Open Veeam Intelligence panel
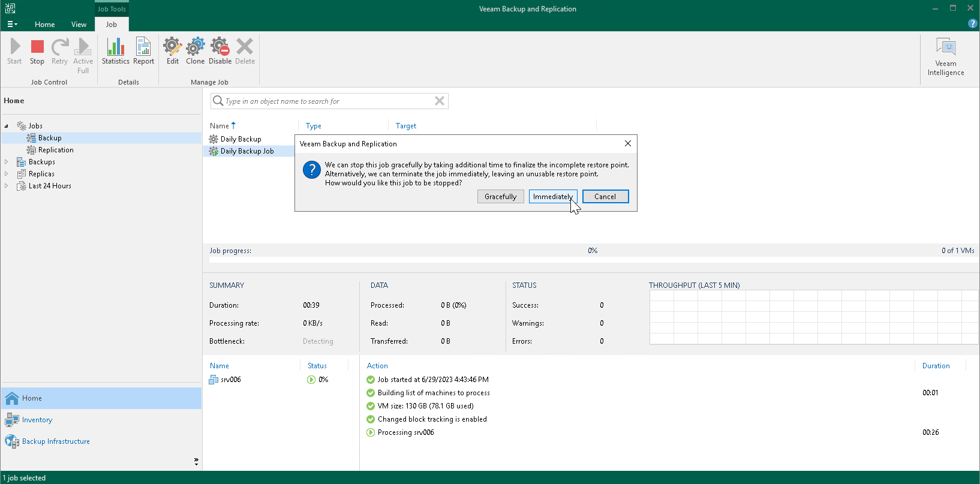 pos(945,57)
